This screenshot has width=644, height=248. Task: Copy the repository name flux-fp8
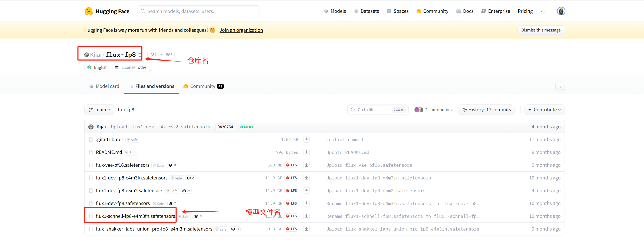coord(139,54)
